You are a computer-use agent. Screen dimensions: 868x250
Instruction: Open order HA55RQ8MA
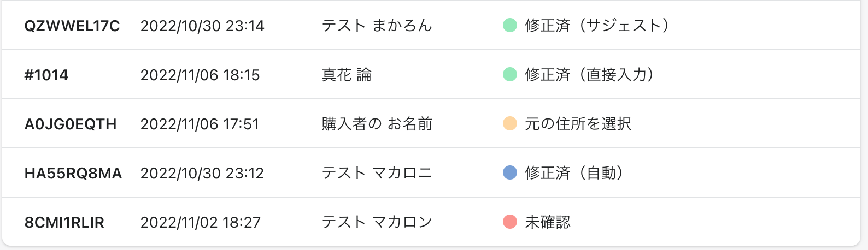click(73, 173)
